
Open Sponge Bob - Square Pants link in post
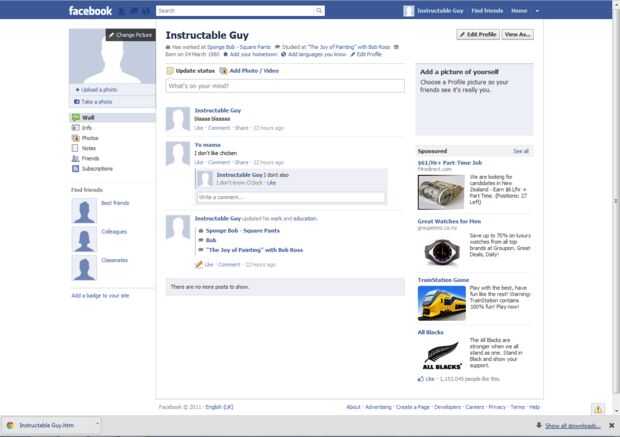(242, 231)
